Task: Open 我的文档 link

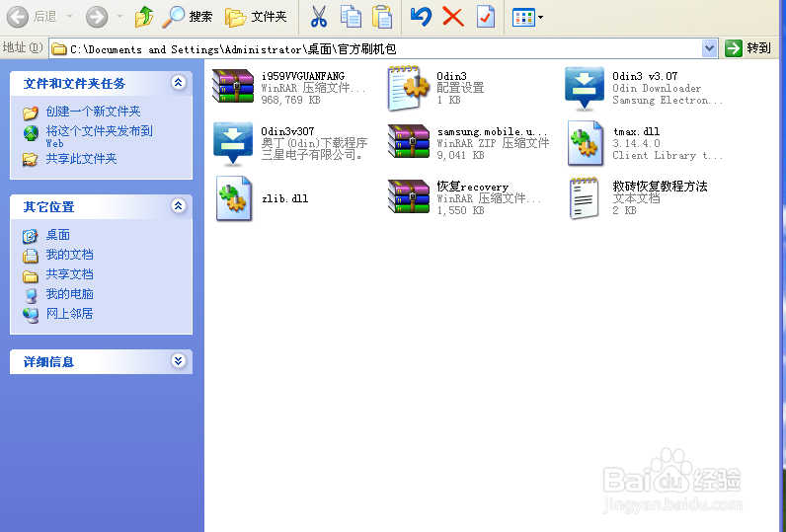Action: point(70,255)
